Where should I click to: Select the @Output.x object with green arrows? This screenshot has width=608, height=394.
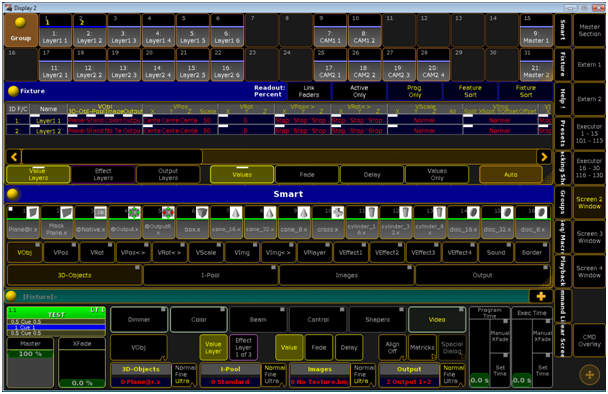[124, 222]
